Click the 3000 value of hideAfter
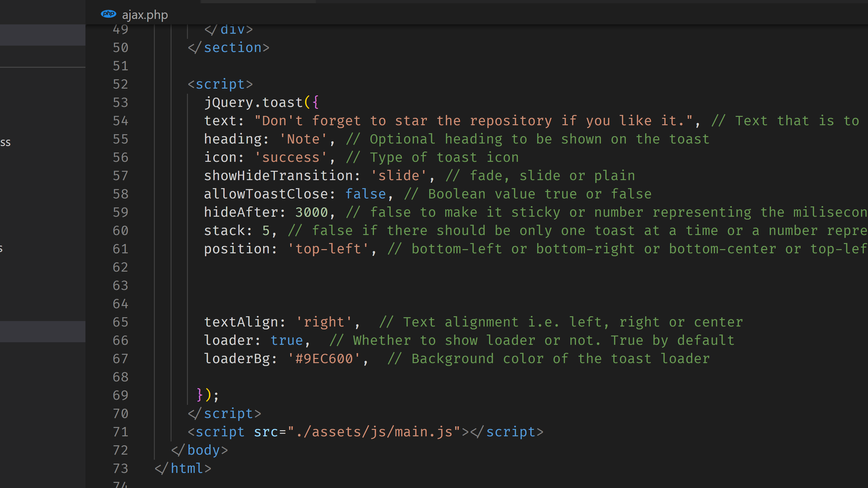Image resolution: width=868 pixels, height=488 pixels. pos(312,212)
